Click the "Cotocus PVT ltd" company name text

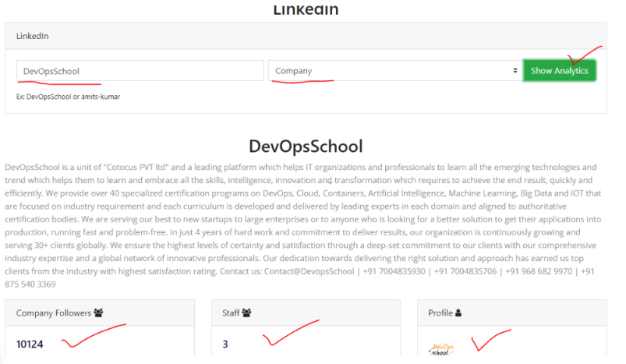(136, 168)
